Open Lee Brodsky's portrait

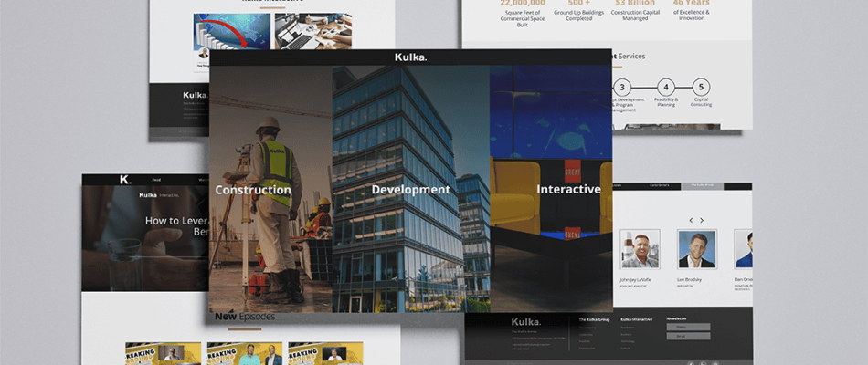pyautogui.click(x=697, y=249)
